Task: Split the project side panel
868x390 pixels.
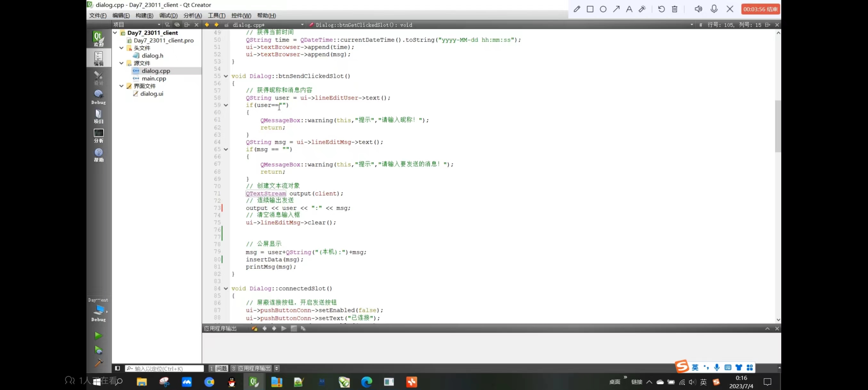Action: click(187, 25)
